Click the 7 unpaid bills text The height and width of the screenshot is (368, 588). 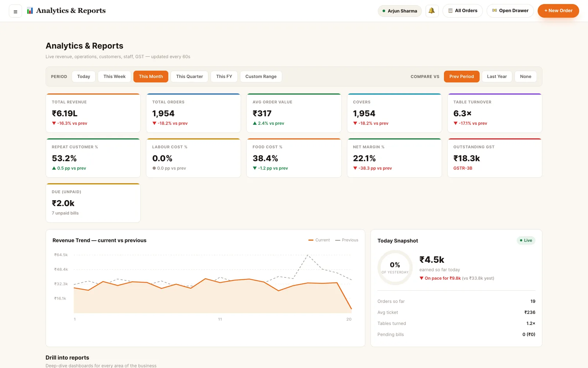pyautogui.click(x=65, y=213)
